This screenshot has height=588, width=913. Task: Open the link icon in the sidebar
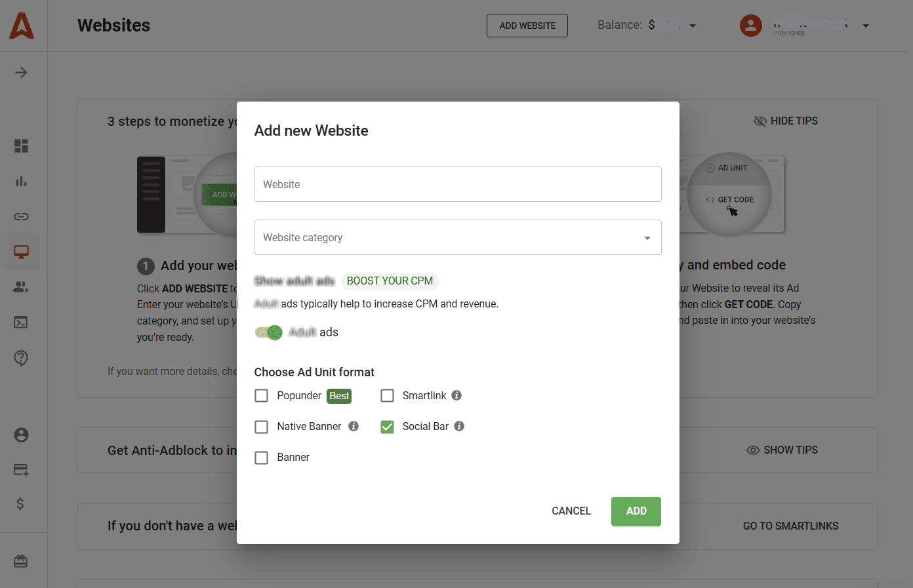[x=21, y=216]
